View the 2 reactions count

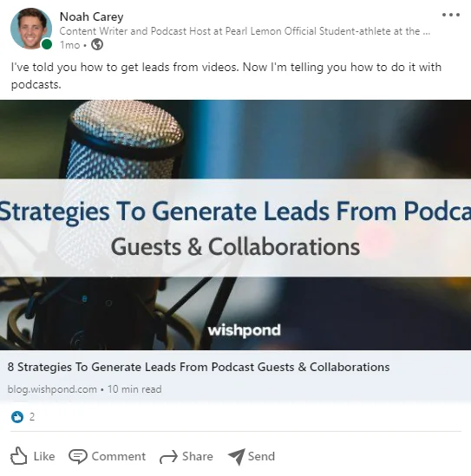pyautogui.click(x=32, y=417)
